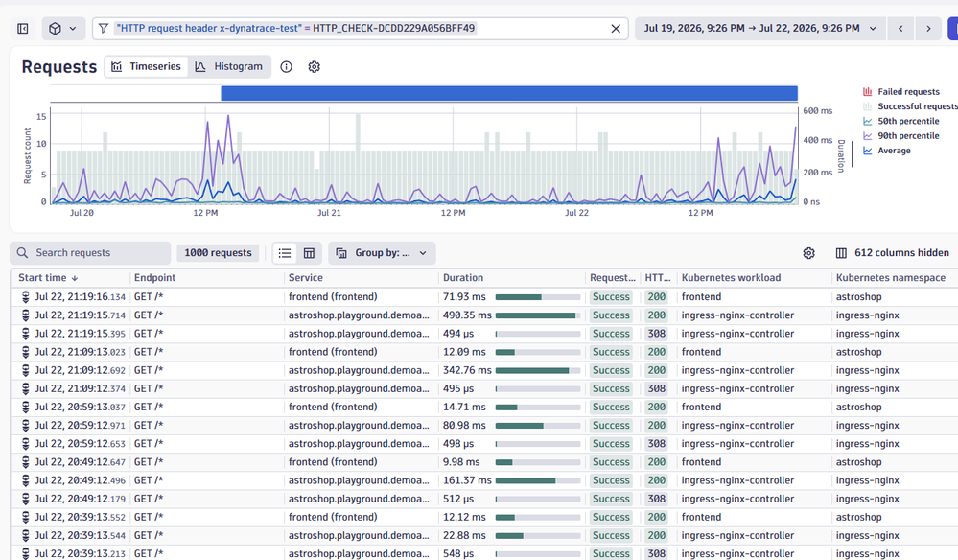Switch to Timeseries chart view

pos(147,66)
